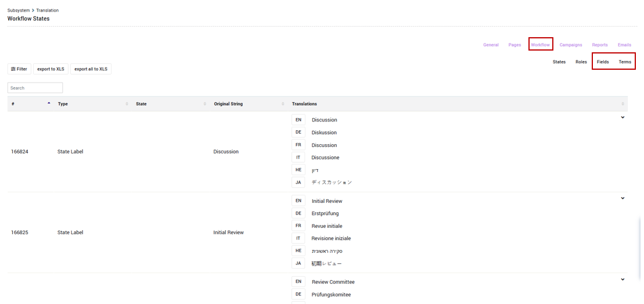Select IT tag for Revisione iniziale
This screenshot has width=644, height=304.
(298, 238)
